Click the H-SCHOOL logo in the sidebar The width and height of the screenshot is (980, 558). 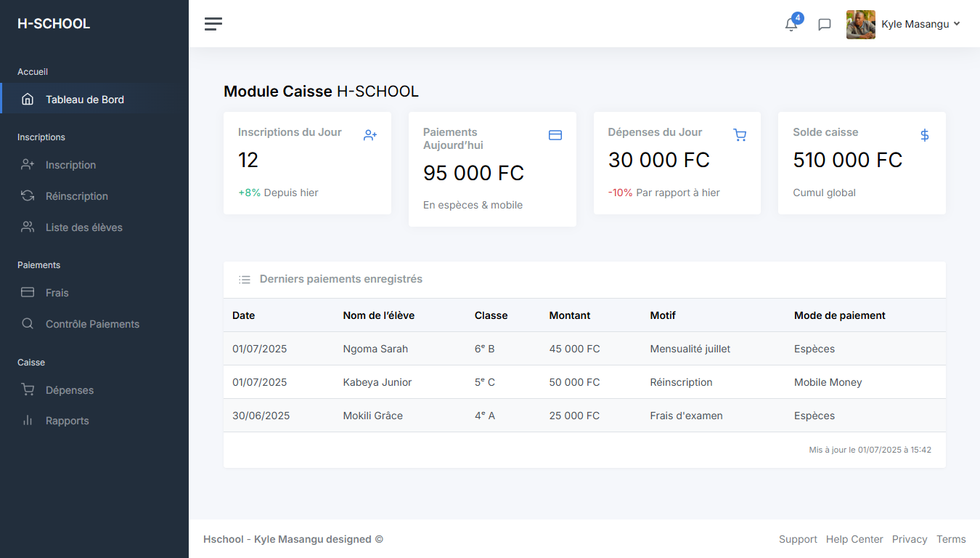[x=54, y=24]
